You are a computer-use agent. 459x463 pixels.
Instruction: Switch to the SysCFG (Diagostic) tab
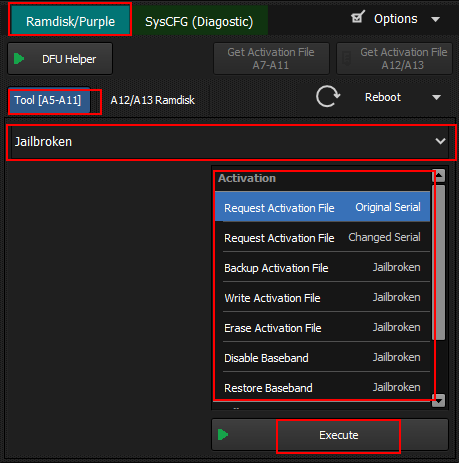(199, 21)
